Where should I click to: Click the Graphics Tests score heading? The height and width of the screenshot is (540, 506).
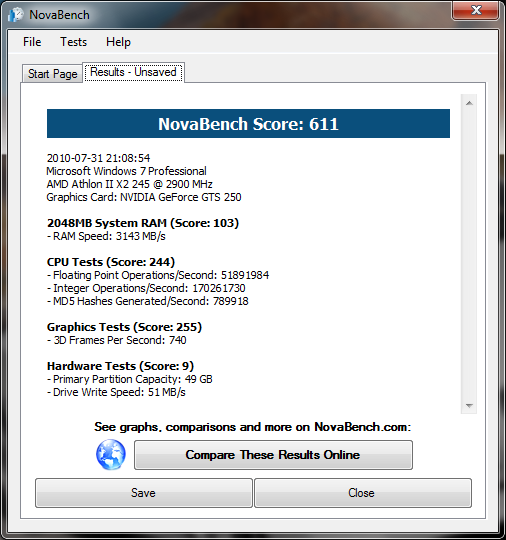pos(124,327)
